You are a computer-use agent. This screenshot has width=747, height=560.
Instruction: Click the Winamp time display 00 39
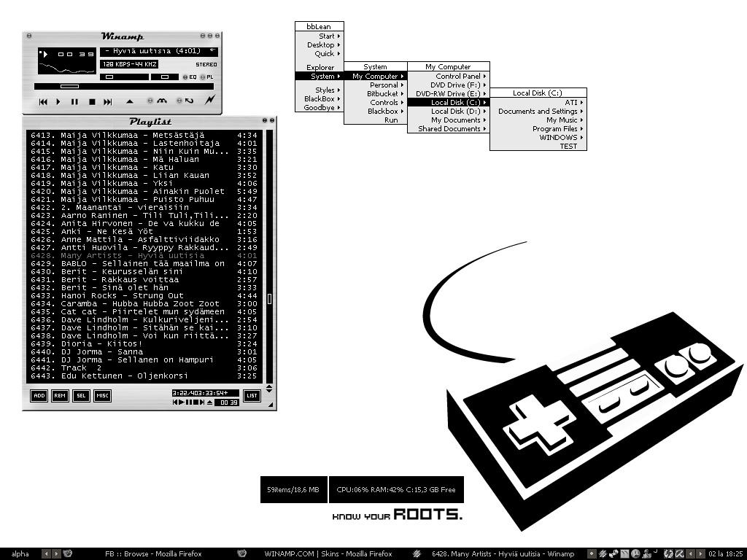pos(76,54)
